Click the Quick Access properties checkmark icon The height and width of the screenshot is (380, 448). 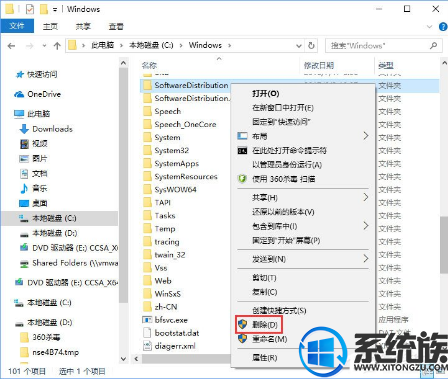(30, 9)
